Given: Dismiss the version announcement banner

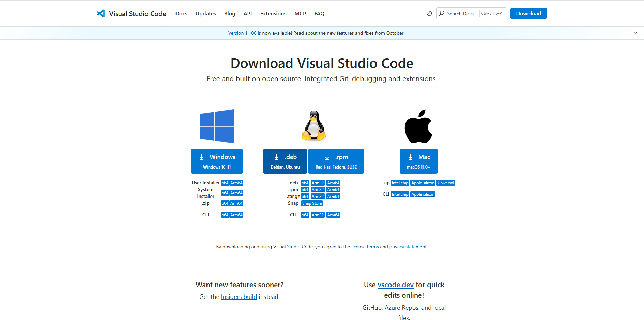Looking at the screenshot, I should [635, 33].
